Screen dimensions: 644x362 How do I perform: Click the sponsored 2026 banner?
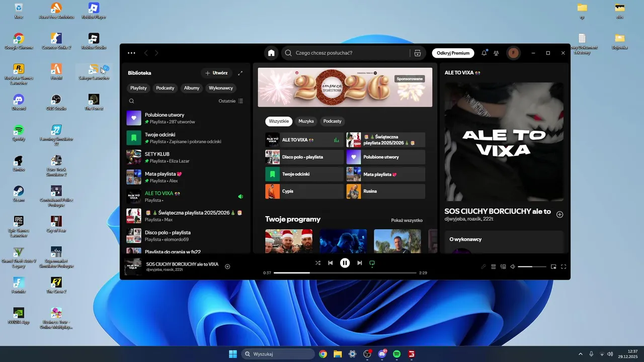coord(345,87)
